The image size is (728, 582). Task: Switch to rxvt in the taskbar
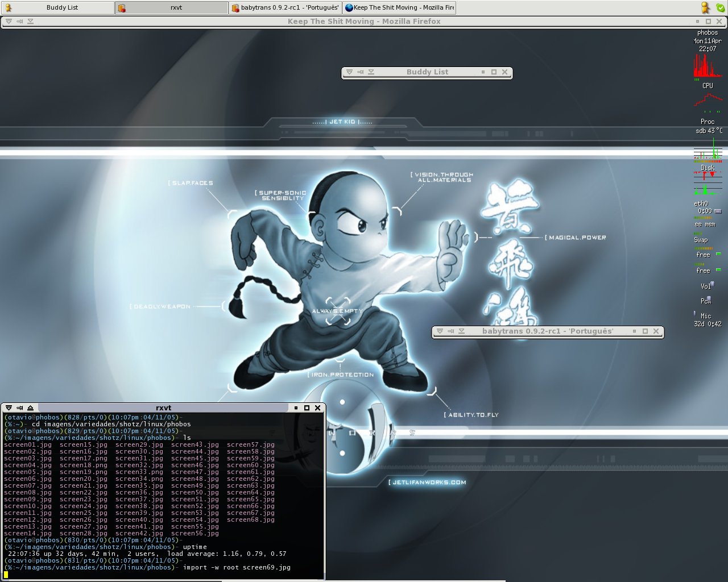[x=171, y=7]
